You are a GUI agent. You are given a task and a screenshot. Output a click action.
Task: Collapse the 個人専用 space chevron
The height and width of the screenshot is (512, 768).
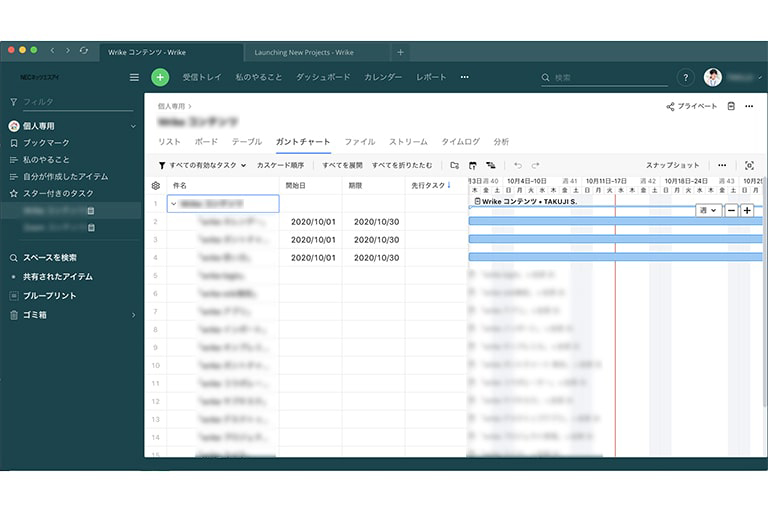pos(133,126)
